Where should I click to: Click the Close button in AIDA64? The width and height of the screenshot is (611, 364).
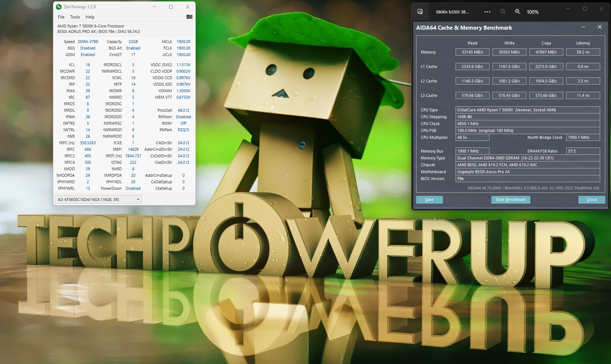592,200
